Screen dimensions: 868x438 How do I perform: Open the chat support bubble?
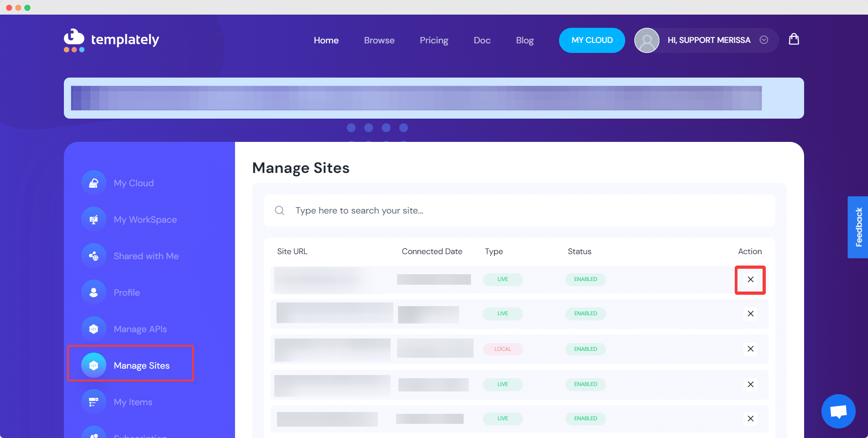click(838, 411)
